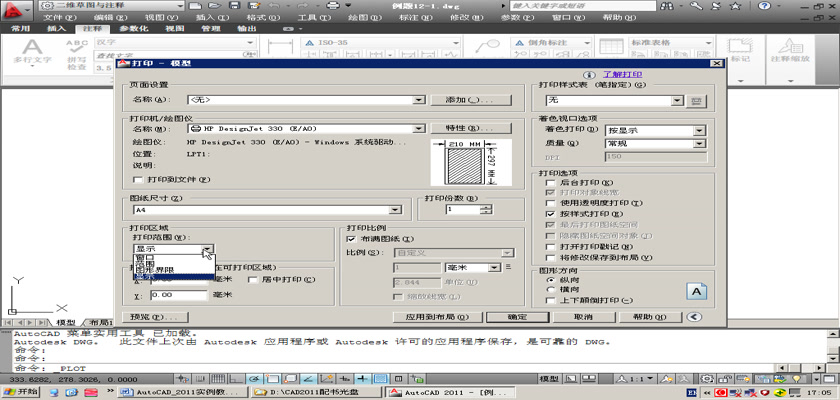Image resolution: width=840 pixels, height=400 pixels.
Task: Click the 开始 Start button on the taskbar
Action: tap(20, 392)
